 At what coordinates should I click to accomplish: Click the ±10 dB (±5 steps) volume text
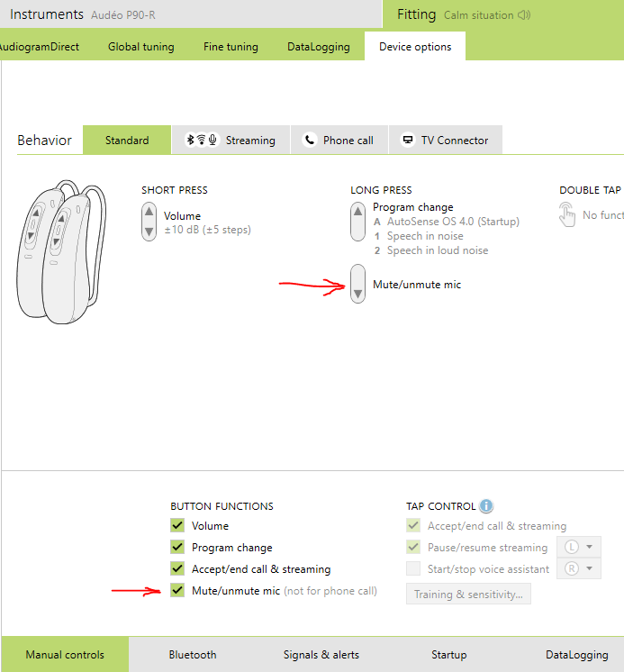point(207,230)
